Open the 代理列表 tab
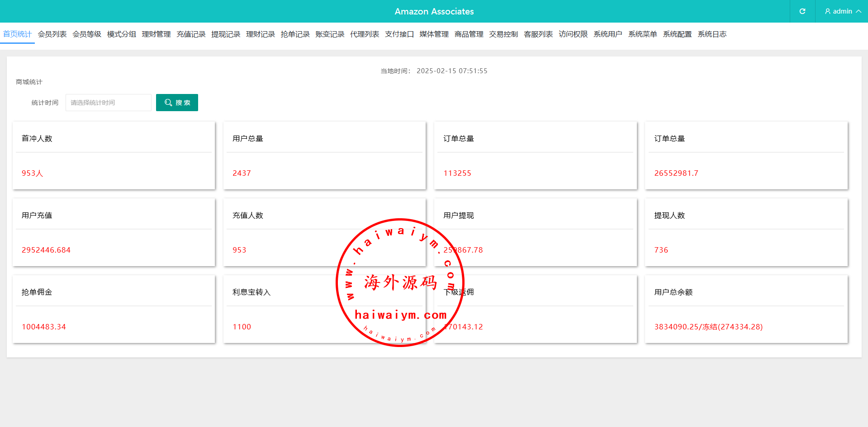The height and width of the screenshot is (427, 868). [365, 34]
